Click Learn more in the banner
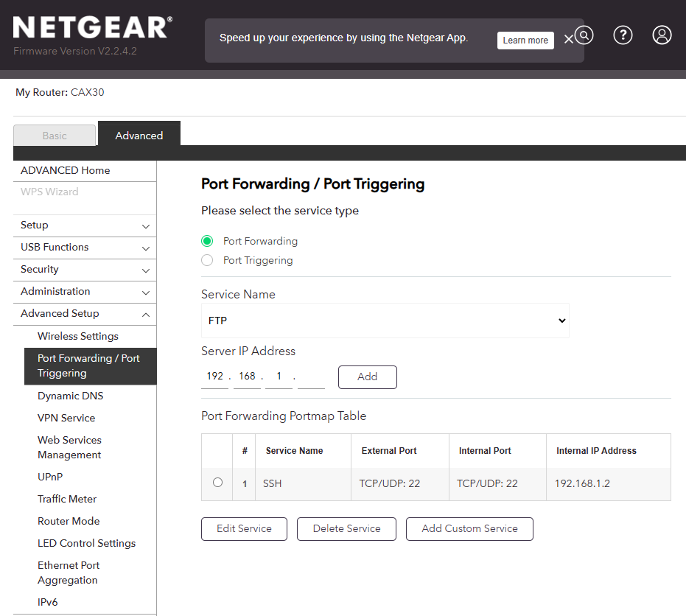Image resolution: width=686 pixels, height=616 pixels. tap(525, 41)
